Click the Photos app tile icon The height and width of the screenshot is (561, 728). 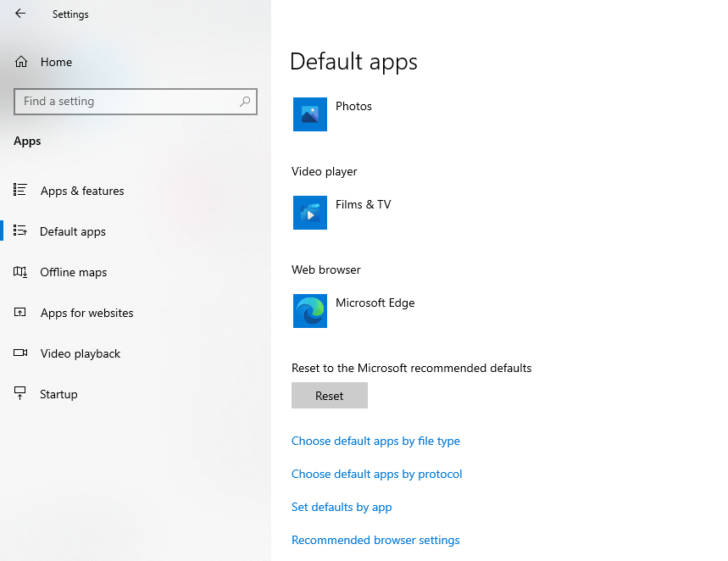coord(309,114)
